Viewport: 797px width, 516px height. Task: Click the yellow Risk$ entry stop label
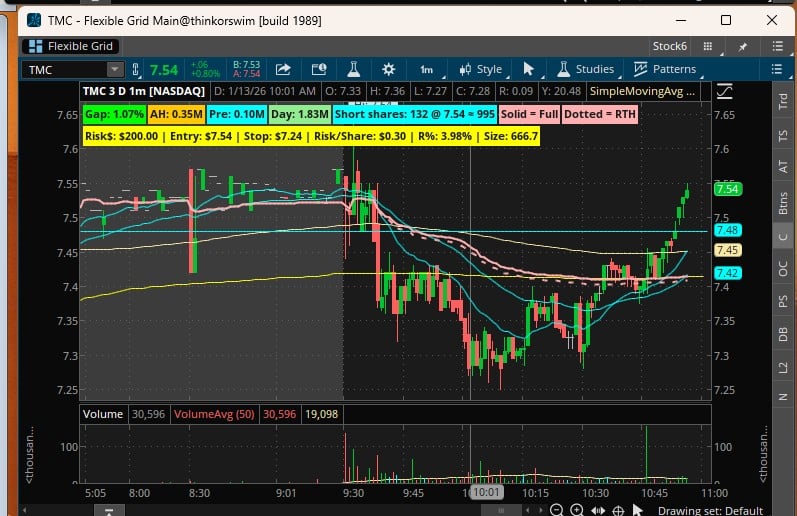point(311,136)
